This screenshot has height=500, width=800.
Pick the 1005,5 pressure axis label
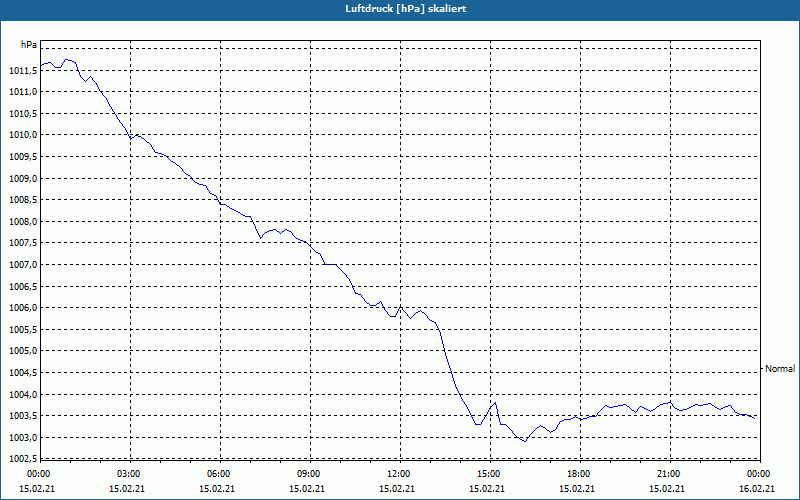(x=23, y=330)
